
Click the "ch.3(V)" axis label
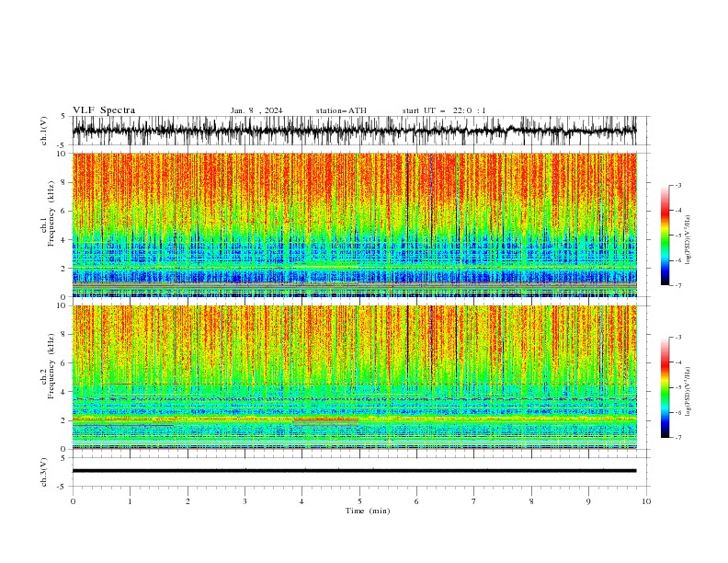[44, 472]
